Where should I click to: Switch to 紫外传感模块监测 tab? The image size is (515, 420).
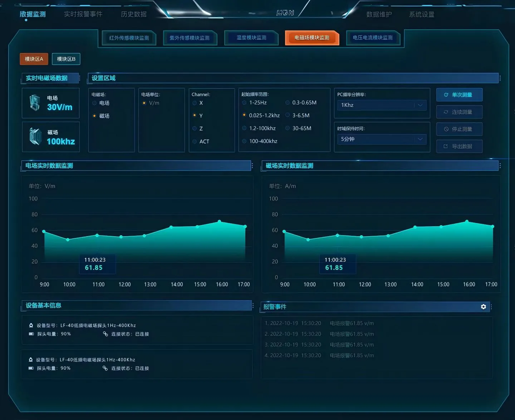[x=190, y=38]
